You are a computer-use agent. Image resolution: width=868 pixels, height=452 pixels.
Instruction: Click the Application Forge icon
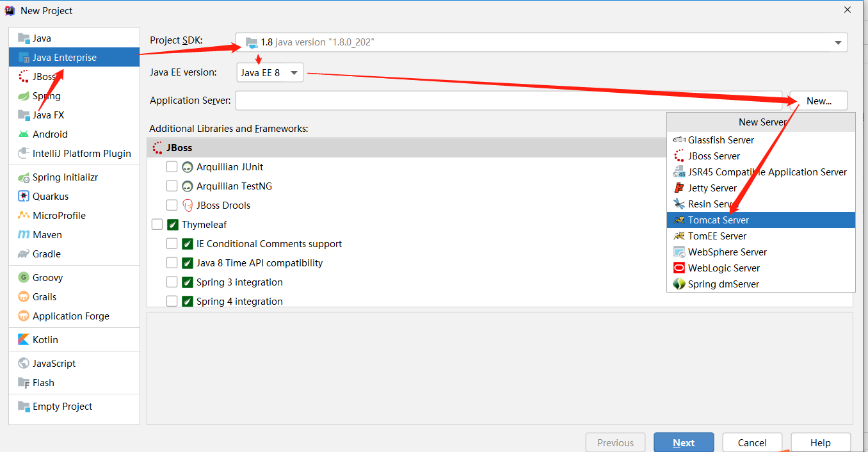click(x=24, y=316)
